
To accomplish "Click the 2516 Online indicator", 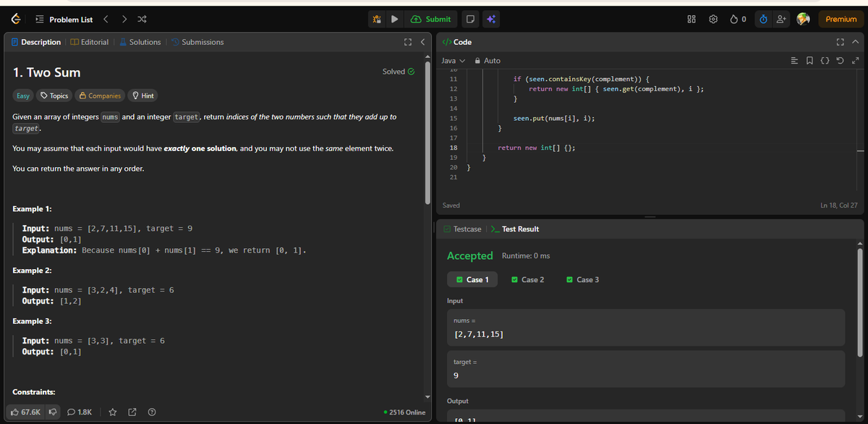I will pos(404,412).
